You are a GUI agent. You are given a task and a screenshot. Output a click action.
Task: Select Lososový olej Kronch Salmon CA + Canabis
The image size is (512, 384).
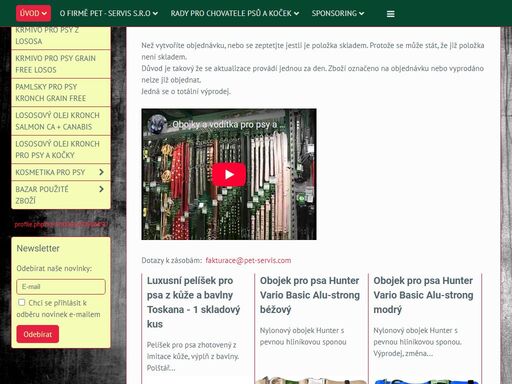[x=61, y=121]
